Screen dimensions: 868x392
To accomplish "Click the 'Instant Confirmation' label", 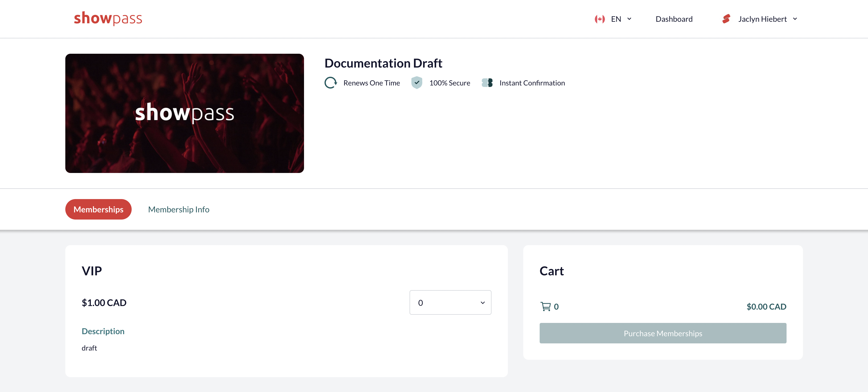I will tap(532, 83).
